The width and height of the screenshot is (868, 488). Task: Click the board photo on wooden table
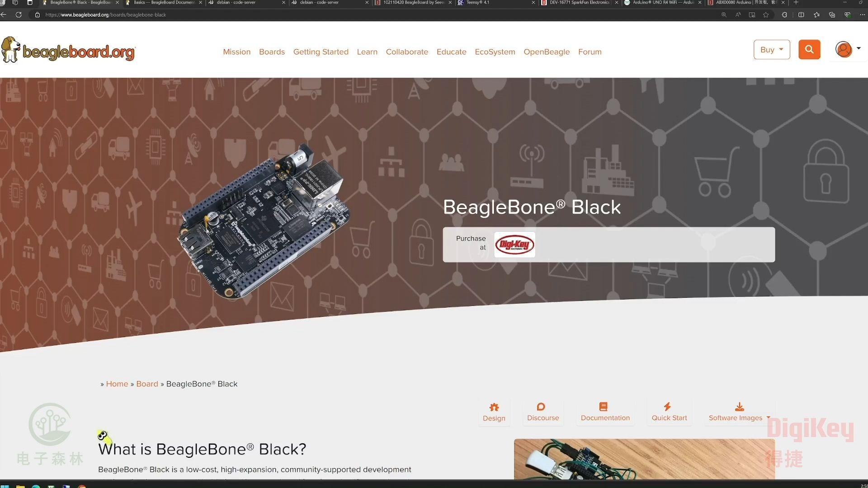[x=644, y=459]
